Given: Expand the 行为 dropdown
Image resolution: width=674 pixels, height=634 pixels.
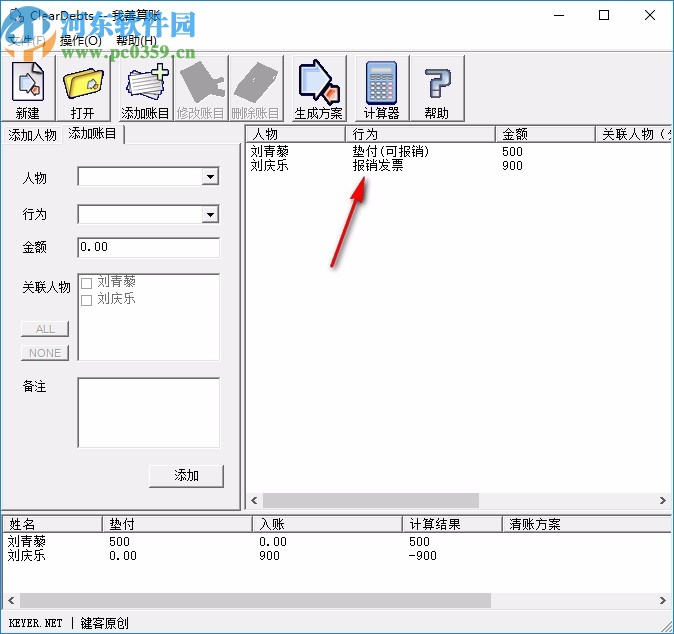Looking at the screenshot, I should [210, 214].
